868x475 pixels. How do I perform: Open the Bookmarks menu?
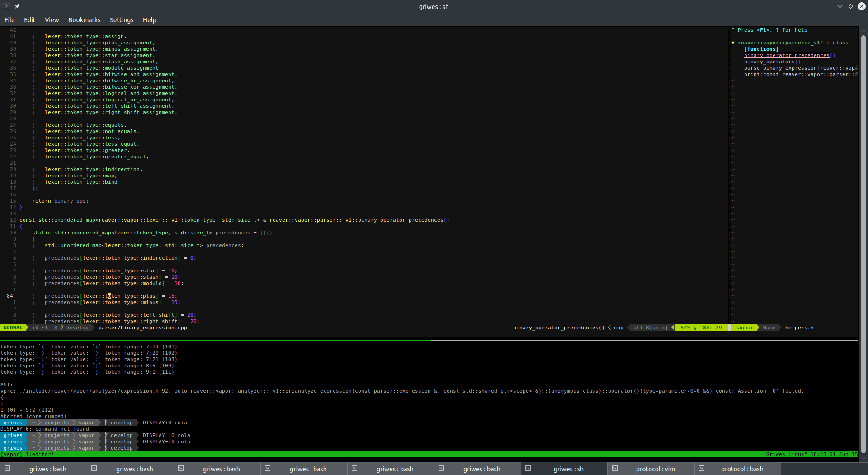pos(84,20)
